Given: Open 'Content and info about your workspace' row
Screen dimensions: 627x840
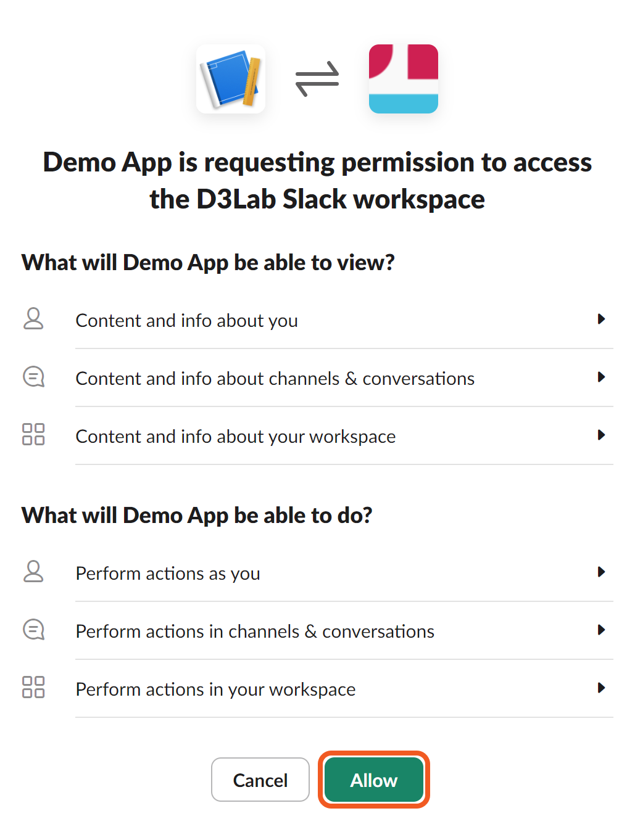Looking at the screenshot, I should click(235, 437).
